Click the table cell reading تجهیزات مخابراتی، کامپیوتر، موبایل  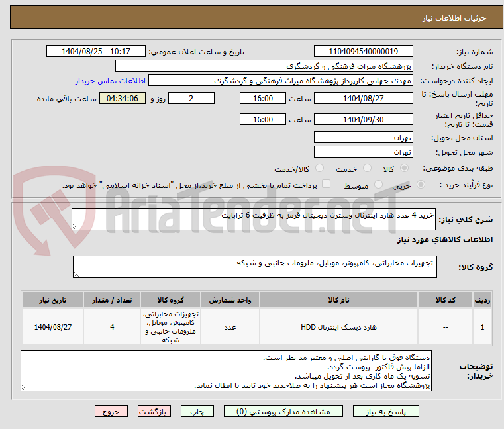[170, 327]
